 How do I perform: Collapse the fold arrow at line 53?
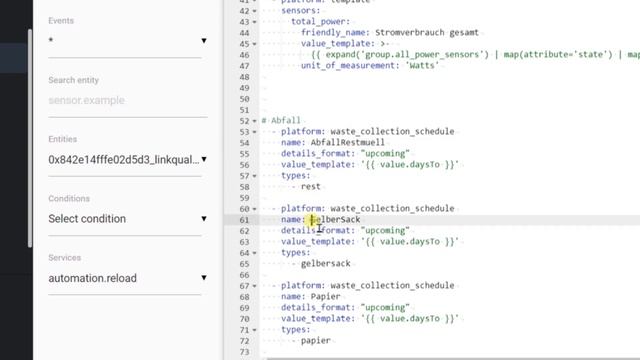(x=255, y=132)
